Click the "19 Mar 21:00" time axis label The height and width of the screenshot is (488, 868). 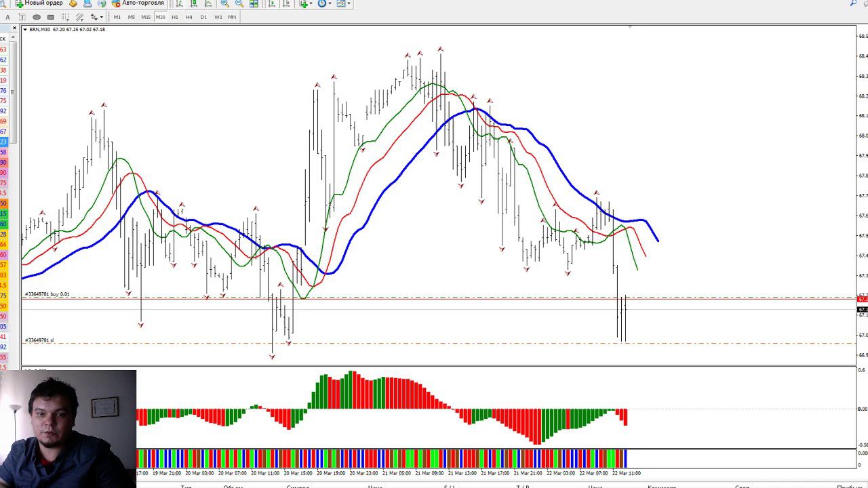tap(166, 473)
